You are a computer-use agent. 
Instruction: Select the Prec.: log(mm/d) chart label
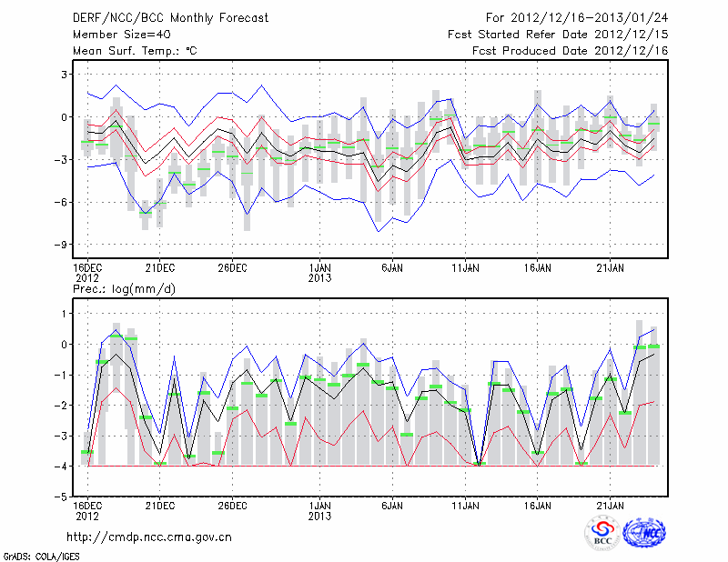[x=124, y=288]
